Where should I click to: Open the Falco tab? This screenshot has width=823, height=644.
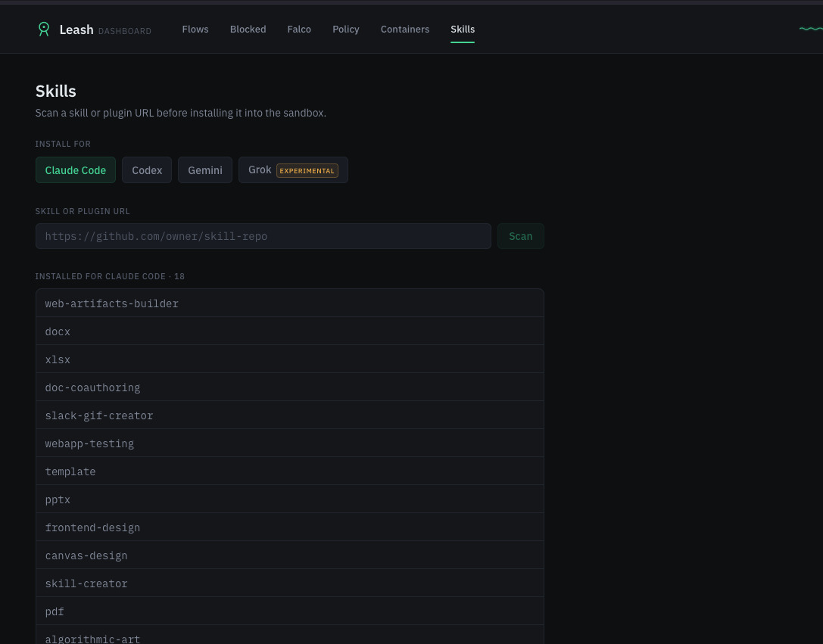pyautogui.click(x=299, y=30)
